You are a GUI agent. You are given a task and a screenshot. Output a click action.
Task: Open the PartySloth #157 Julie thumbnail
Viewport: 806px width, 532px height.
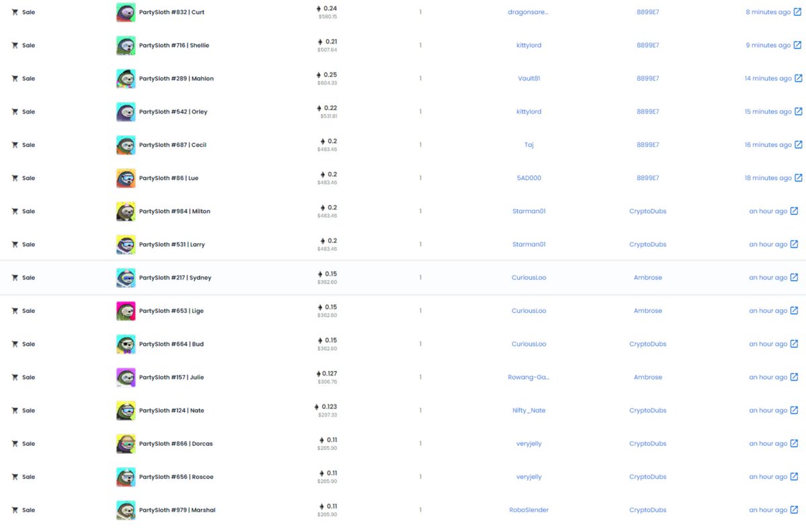click(x=126, y=378)
